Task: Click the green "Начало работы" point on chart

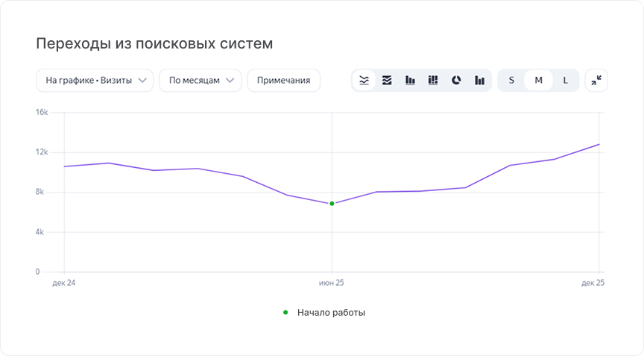Action: (x=332, y=203)
